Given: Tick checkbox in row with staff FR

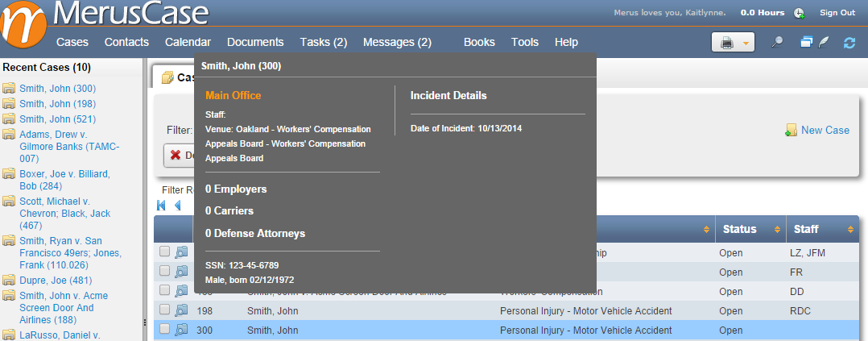Looking at the screenshot, I should 164,271.
